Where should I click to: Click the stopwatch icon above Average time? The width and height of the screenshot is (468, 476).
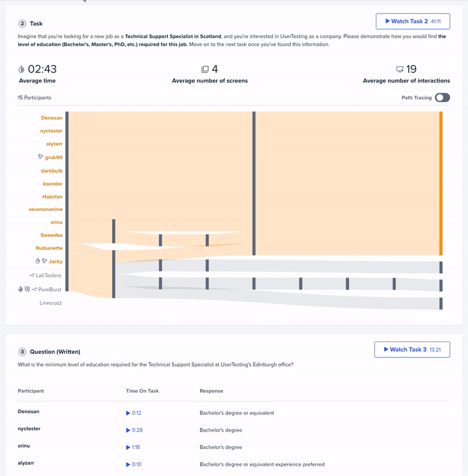(21, 69)
